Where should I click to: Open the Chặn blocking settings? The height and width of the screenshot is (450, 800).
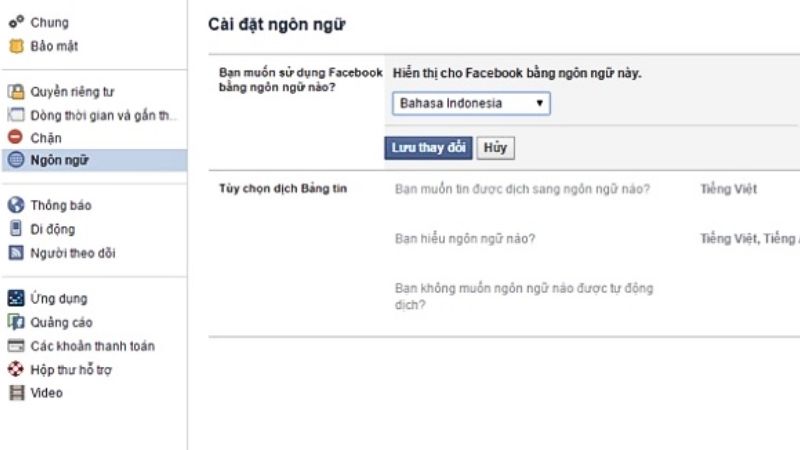click(x=46, y=138)
